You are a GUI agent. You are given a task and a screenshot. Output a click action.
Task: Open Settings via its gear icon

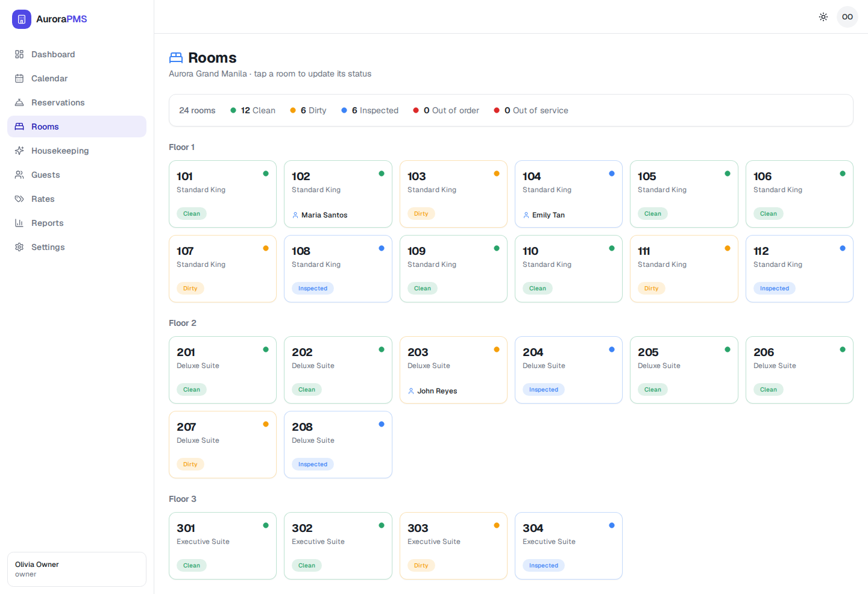tap(19, 247)
